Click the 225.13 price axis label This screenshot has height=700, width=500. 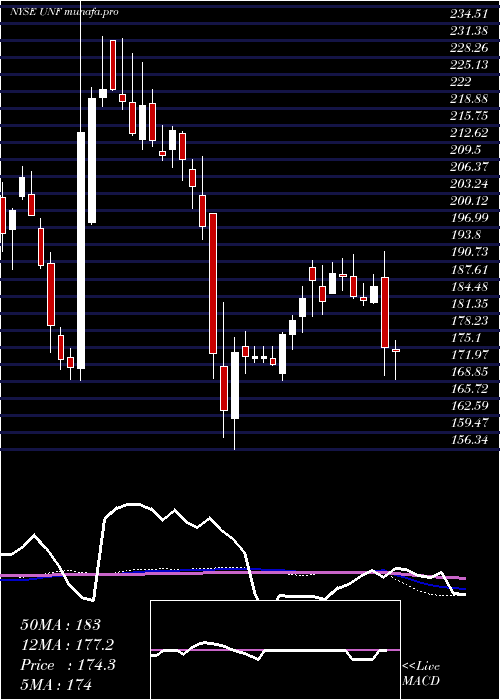pyautogui.click(x=468, y=65)
